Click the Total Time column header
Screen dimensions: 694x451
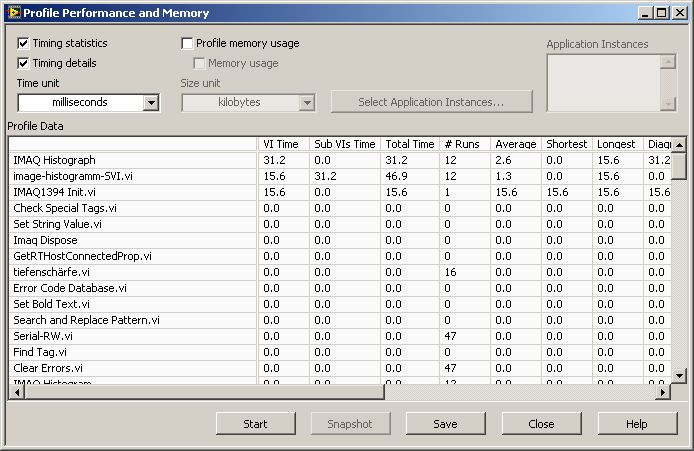click(409, 144)
